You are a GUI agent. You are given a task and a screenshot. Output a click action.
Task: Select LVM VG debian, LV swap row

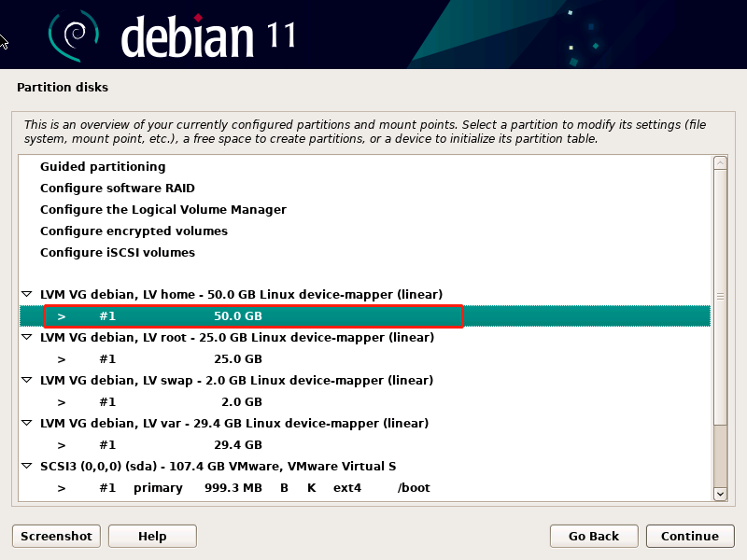(x=365, y=380)
